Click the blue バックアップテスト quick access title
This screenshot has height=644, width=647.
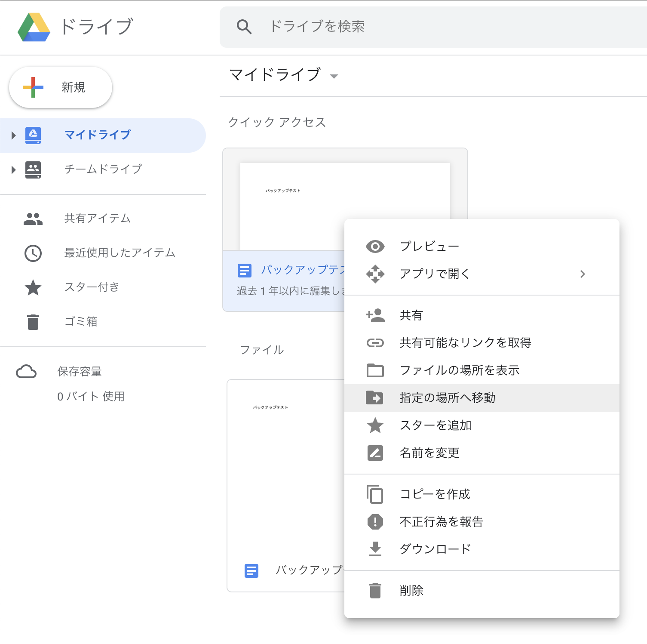tap(303, 270)
